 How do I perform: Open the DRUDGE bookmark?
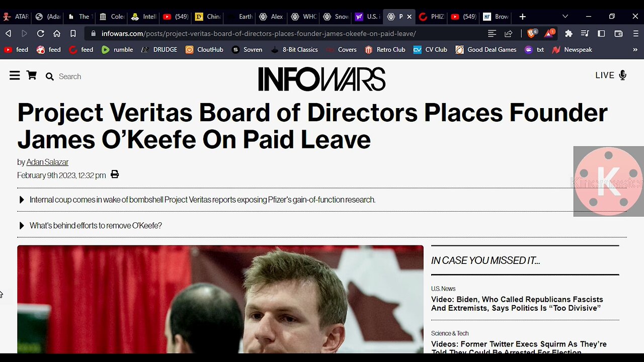[x=159, y=50]
